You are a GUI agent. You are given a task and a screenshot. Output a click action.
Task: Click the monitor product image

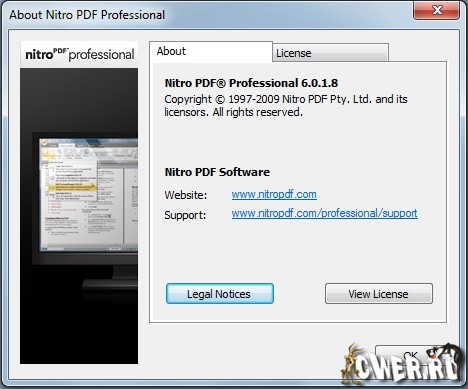pyautogui.click(x=79, y=216)
